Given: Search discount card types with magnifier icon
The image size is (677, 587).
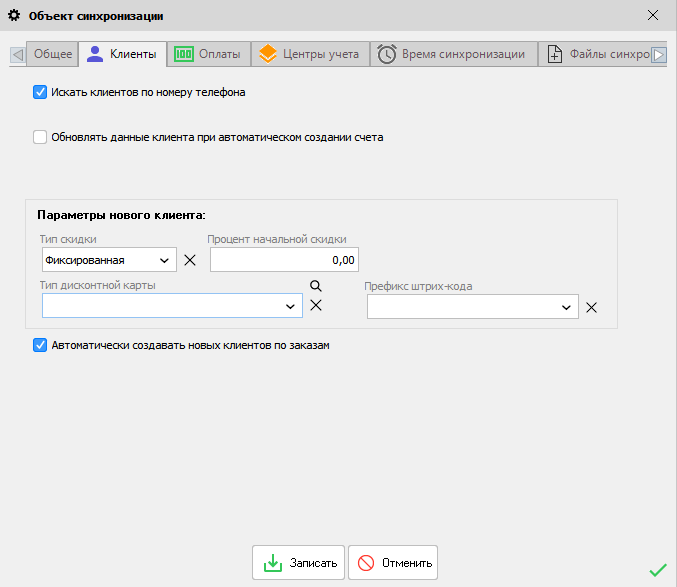Looking at the screenshot, I should point(316,286).
